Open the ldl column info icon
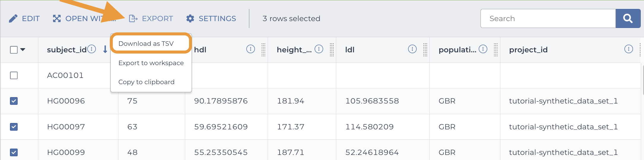Screen dimensions: 644x160 [412, 49]
